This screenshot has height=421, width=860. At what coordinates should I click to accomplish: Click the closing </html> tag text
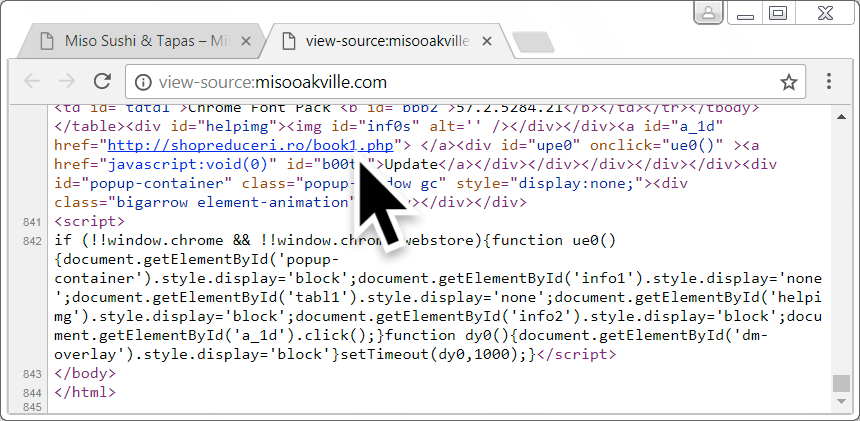(x=86, y=392)
